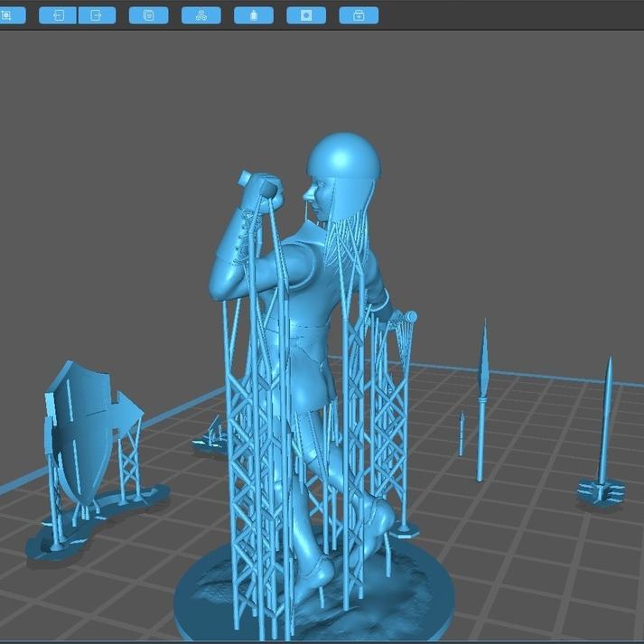Click the bottle-shaped toolbar icon
The height and width of the screenshot is (644, 644).
pos(253,15)
